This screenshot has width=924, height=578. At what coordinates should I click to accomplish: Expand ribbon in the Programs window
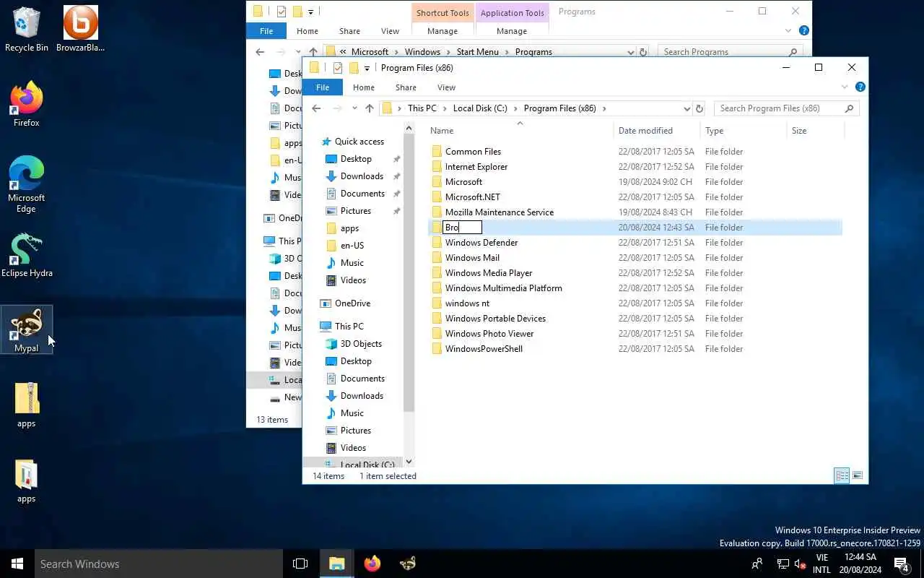pos(788,31)
